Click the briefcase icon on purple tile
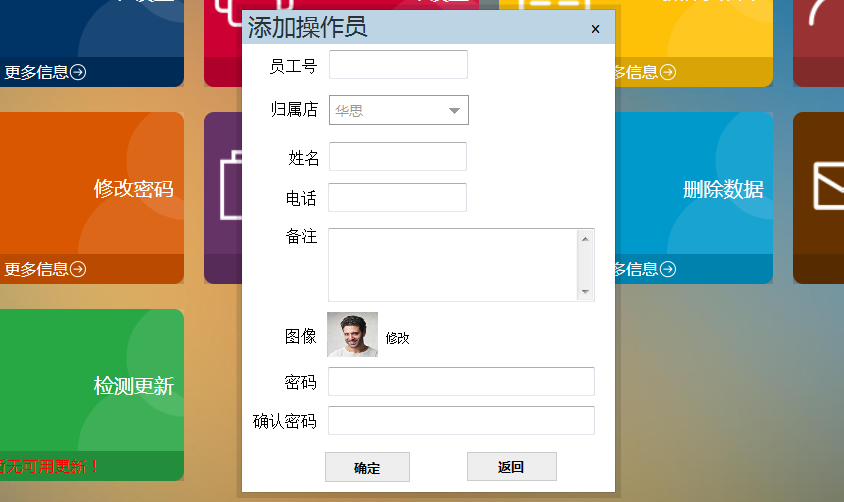844x502 pixels. pos(222,186)
